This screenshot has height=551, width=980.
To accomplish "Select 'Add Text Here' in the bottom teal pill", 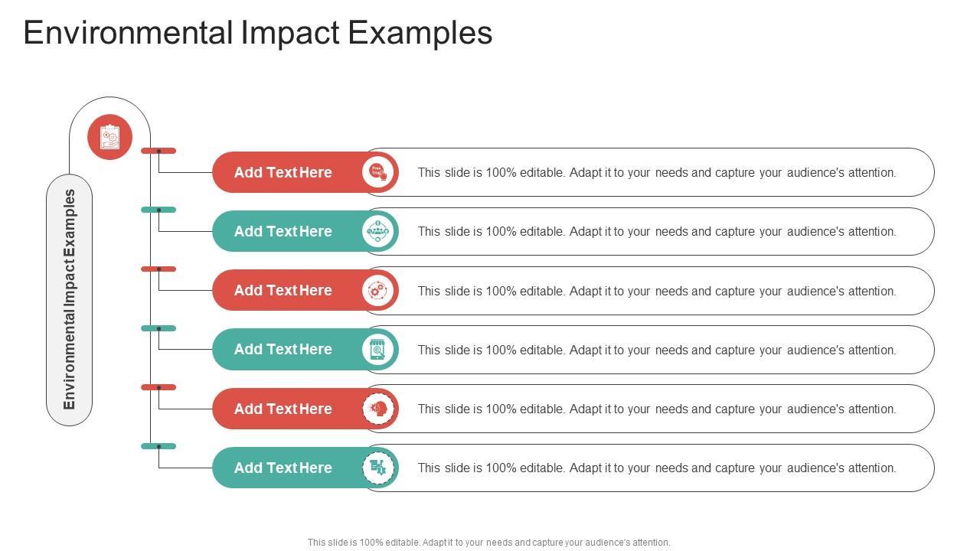I will (283, 468).
